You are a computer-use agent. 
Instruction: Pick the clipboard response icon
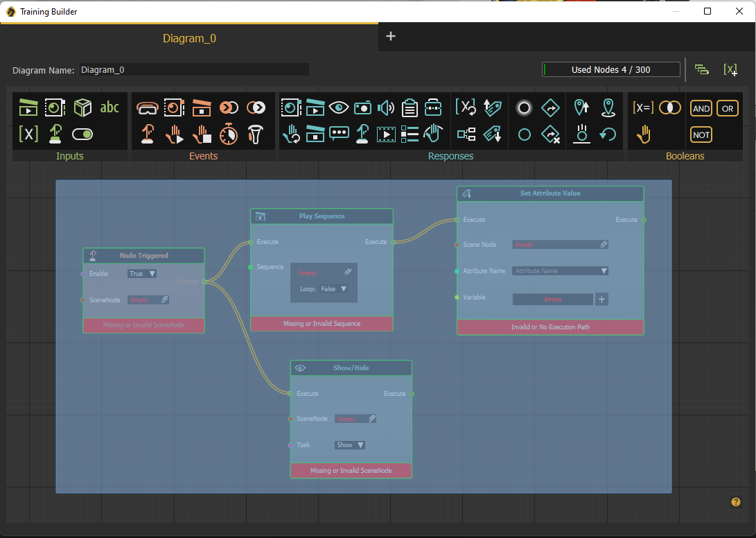click(x=410, y=107)
